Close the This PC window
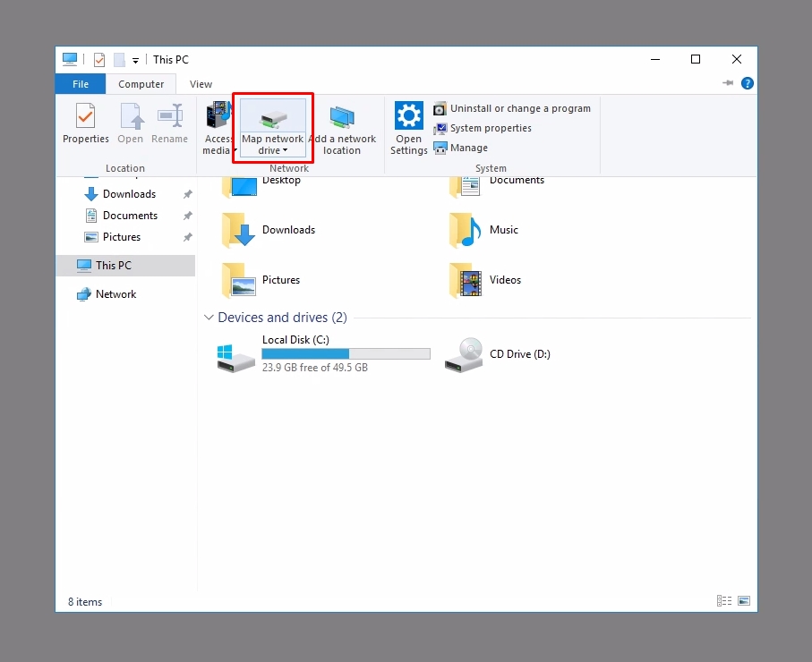This screenshot has width=812, height=662. [737, 60]
